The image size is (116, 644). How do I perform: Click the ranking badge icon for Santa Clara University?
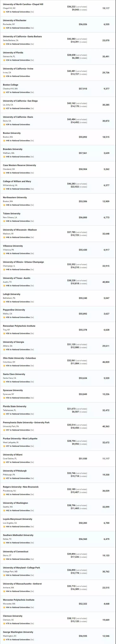4,382
